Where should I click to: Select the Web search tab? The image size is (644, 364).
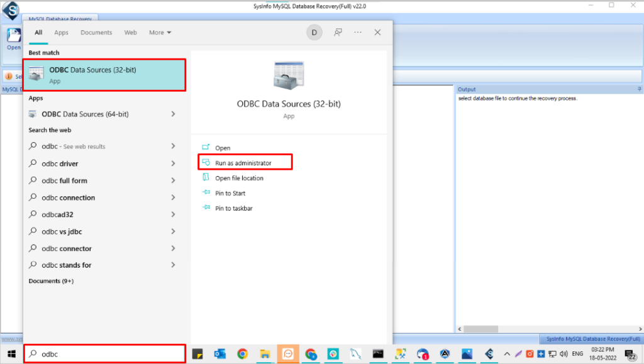pos(130,33)
